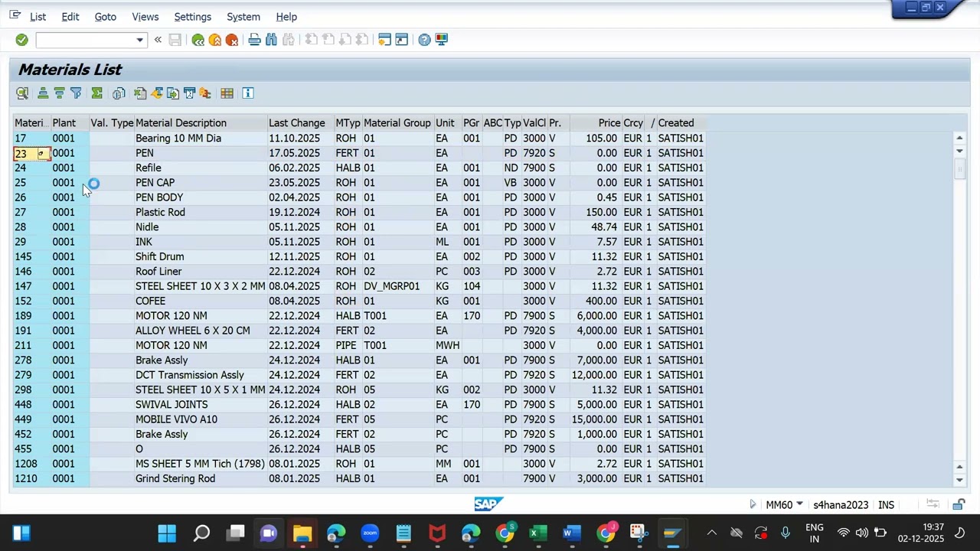Click the ABC Analysis icon
Image resolution: width=980 pixels, height=551 pixels.
tap(205, 93)
